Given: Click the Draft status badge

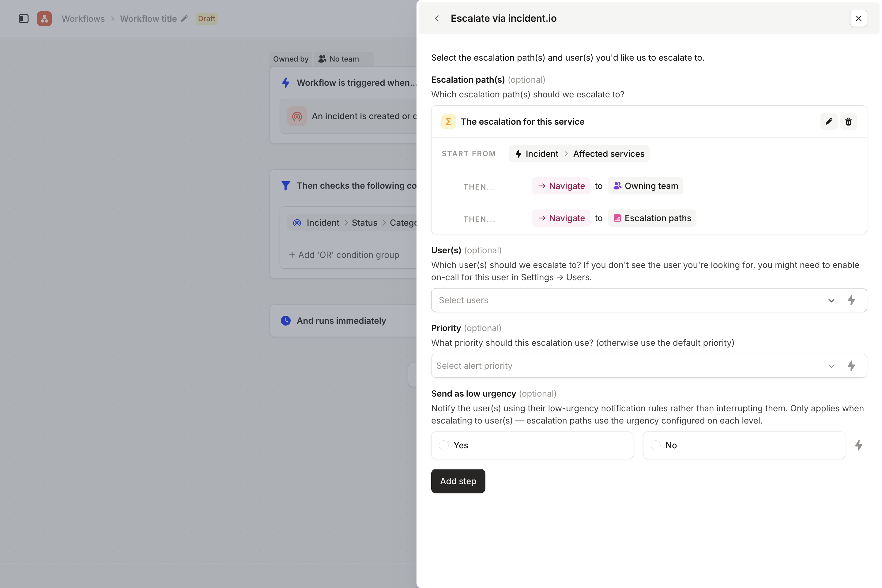Looking at the screenshot, I should (x=207, y=18).
